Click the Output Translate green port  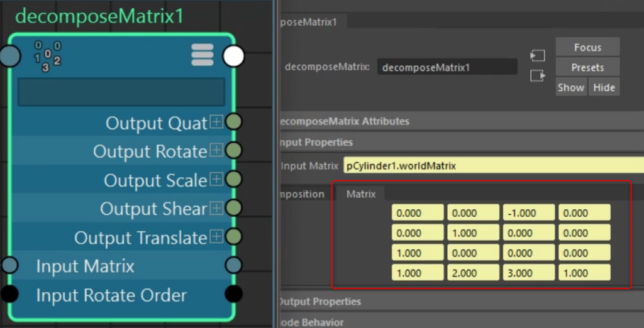point(233,236)
